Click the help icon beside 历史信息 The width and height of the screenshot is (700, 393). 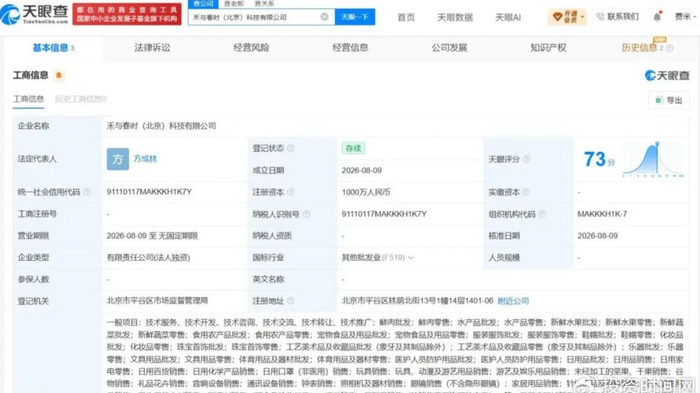[669, 48]
